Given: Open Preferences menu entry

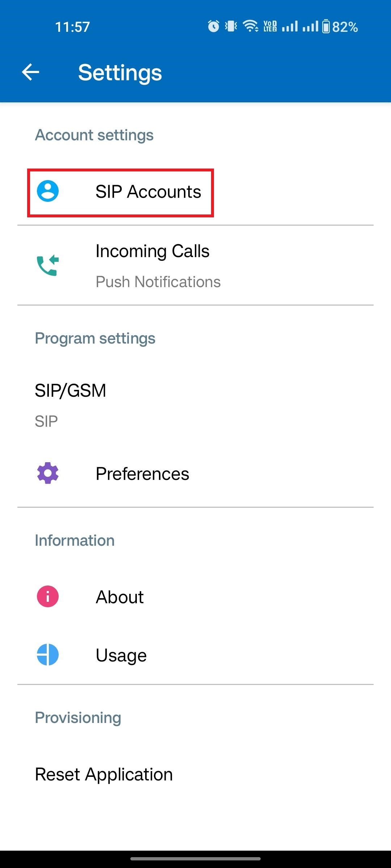Looking at the screenshot, I should (142, 474).
